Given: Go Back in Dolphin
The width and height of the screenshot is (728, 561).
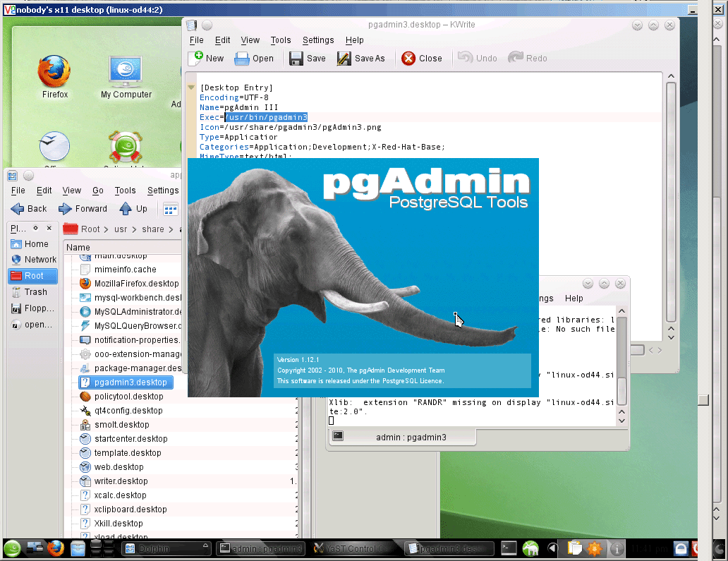Looking at the screenshot, I should tap(29, 209).
